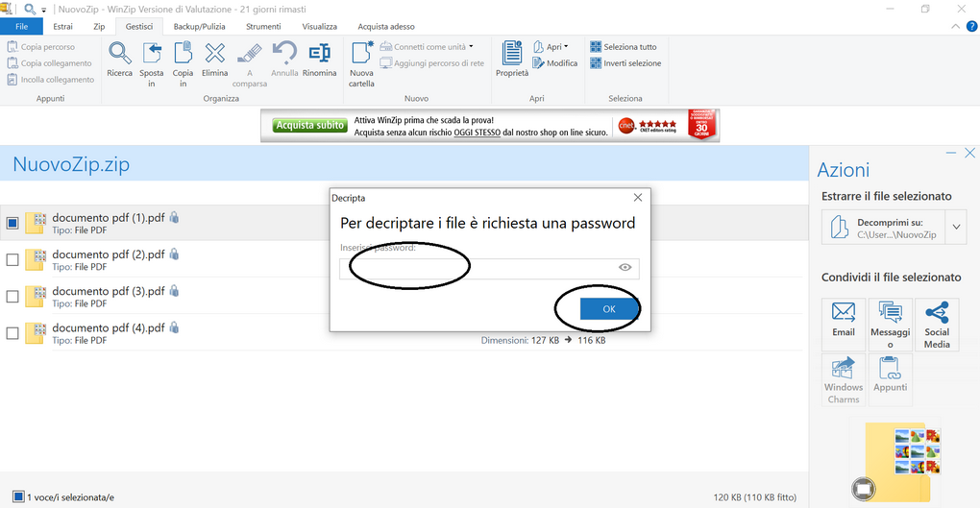Image resolution: width=980 pixels, height=508 pixels.
Task: Click Connetti come unità
Action: click(427, 47)
